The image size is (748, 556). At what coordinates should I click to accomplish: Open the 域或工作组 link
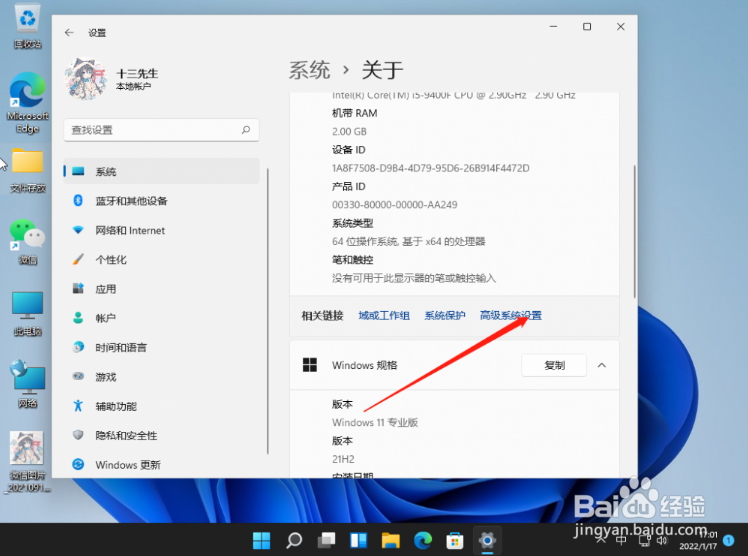point(384,316)
